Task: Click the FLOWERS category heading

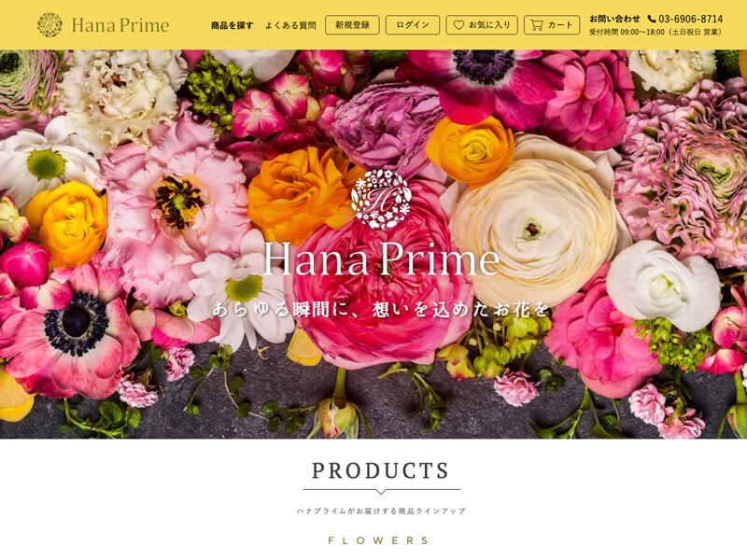Action: pos(379,540)
